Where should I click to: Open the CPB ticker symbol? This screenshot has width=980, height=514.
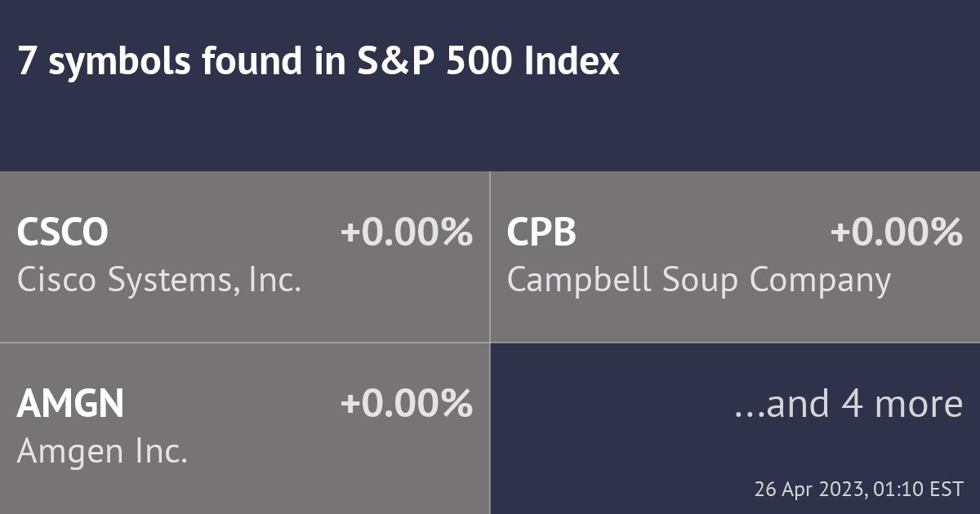(541, 233)
